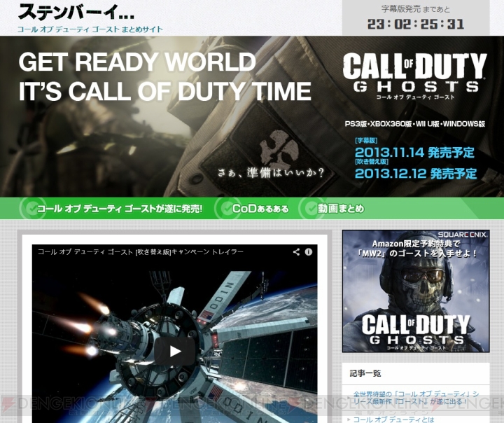Click the さぁ、準備はいいか? caption

pyautogui.click(x=271, y=173)
